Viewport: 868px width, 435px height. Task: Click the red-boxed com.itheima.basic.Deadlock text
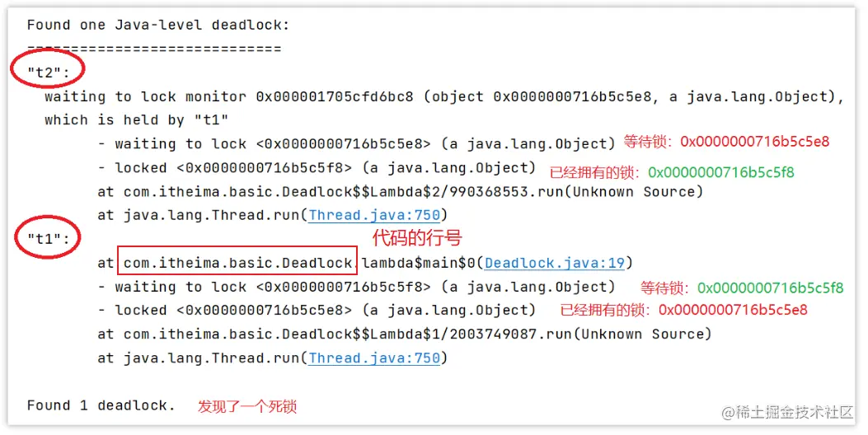point(237,264)
